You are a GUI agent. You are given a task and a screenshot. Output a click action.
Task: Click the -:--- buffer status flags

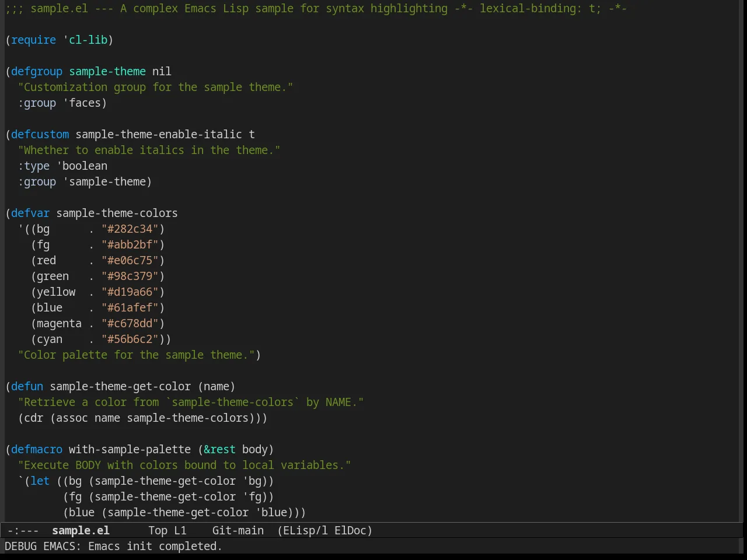coord(23,530)
